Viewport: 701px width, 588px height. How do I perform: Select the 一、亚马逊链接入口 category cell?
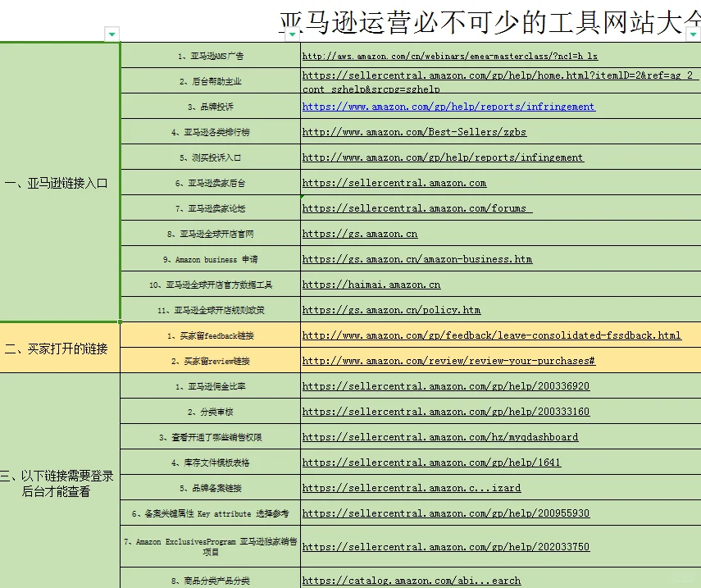60,182
